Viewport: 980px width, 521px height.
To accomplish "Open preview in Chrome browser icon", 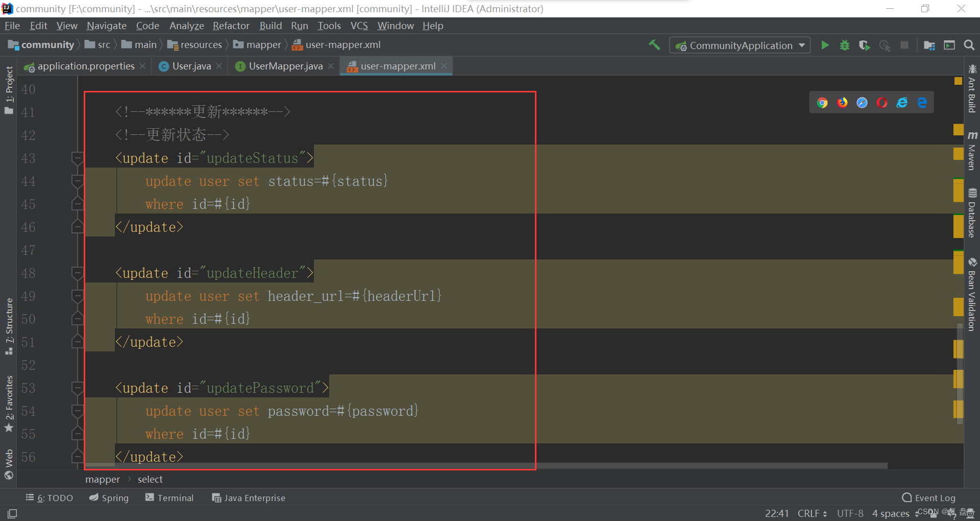I will click(822, 103).
